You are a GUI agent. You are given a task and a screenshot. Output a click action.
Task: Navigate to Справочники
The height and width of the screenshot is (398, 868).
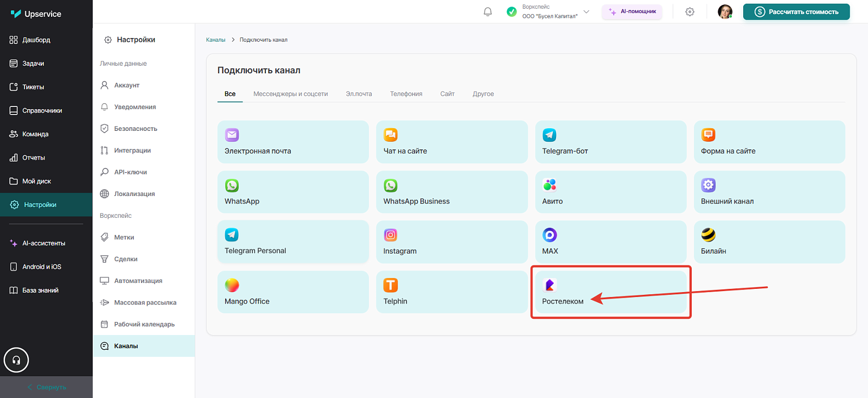point(46,110)
